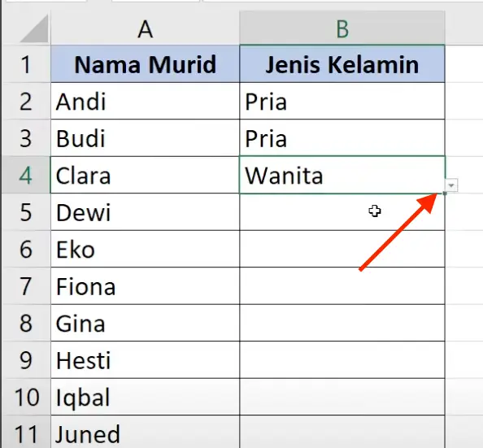Select empty cell next to Gina
Image resolution: width=483 pixels, height=448 pixels.
click(x=342, y=323)
